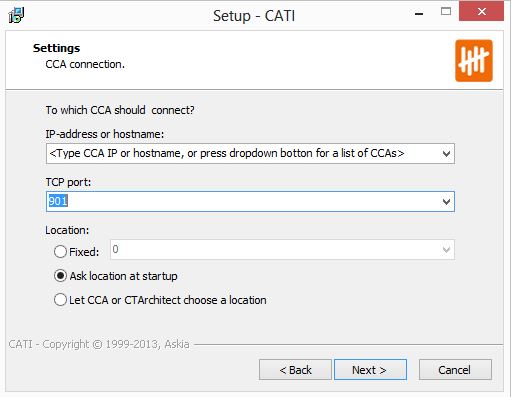Image resolution: width=511 pixels, height=397 pixels.
Task: Expand the Fixed location dropdown arrow
Action: click(446, 250)
